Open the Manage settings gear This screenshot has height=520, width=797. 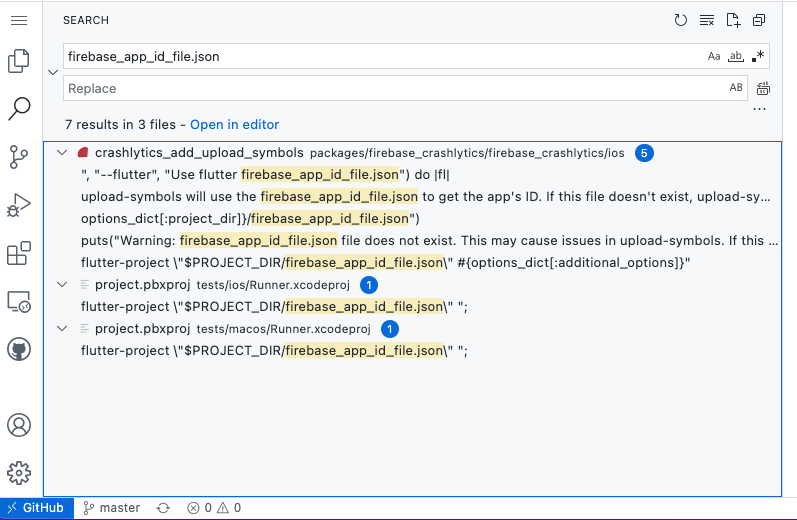click(x=19, y=473)
